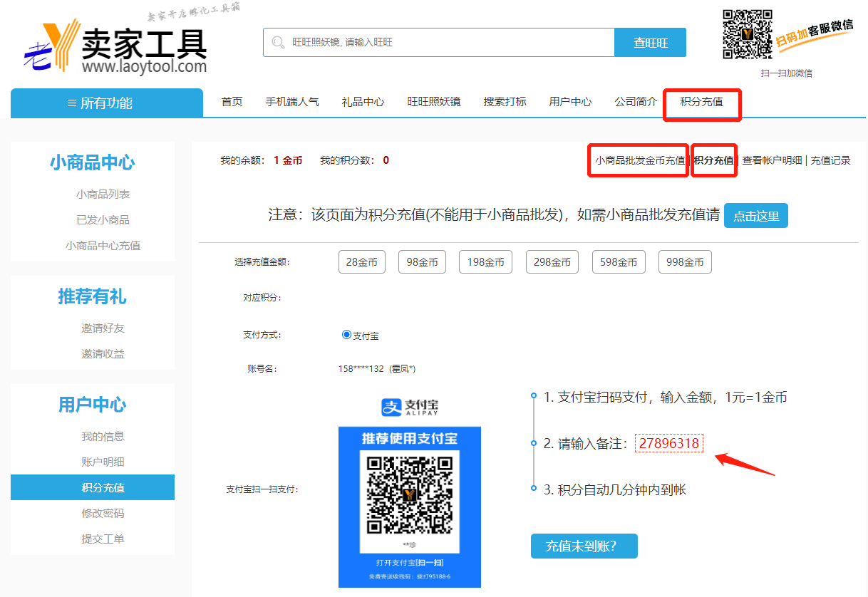This screenshot has height=597, width=868.
Task: Open the 查看帐户明细 link
Action: [773, 160]
